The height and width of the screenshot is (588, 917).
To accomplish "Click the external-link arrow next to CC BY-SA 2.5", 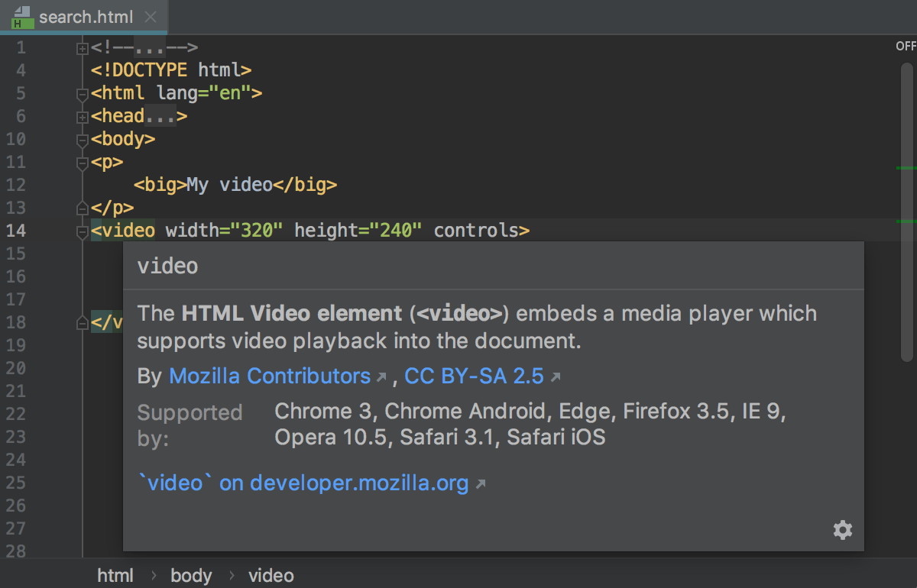I will point(556,376).
